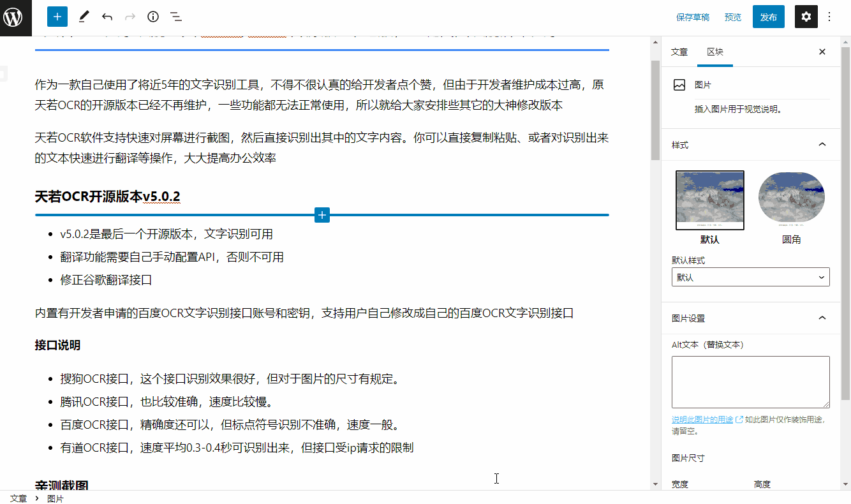Click heading 天若OCR开源版本v5.0.2

[107, 196]
